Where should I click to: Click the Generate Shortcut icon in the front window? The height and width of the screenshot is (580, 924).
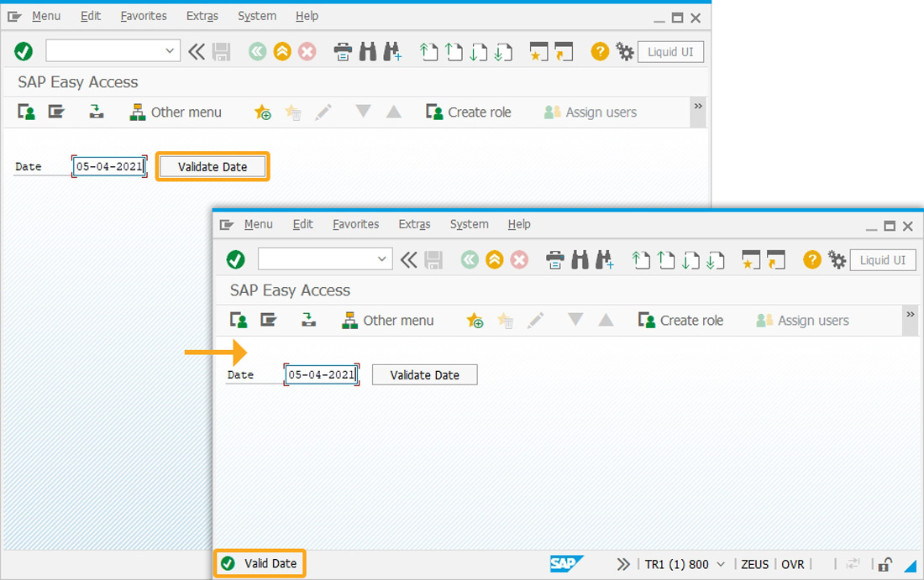click(775, 259)
